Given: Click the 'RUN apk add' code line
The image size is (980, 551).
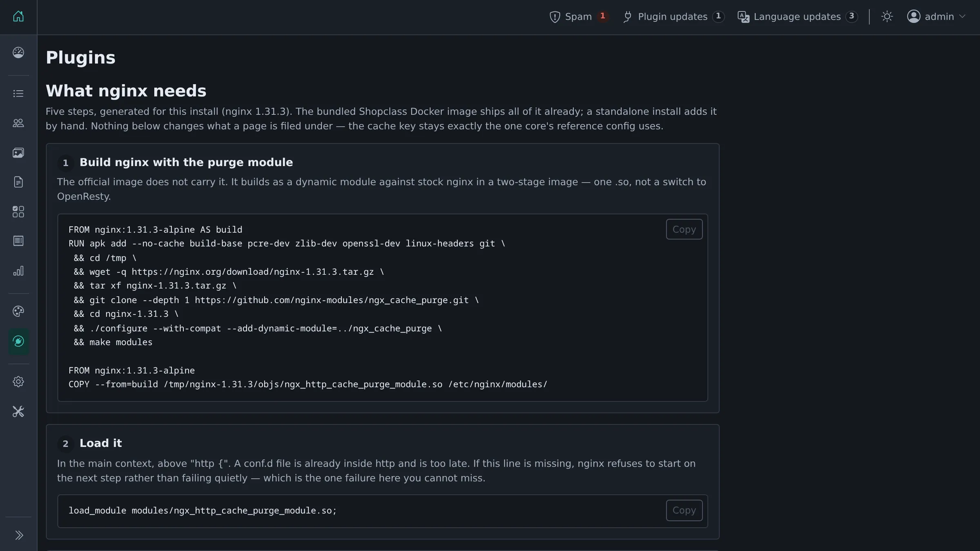Looking at the screenshot, I should coord(287,244).
